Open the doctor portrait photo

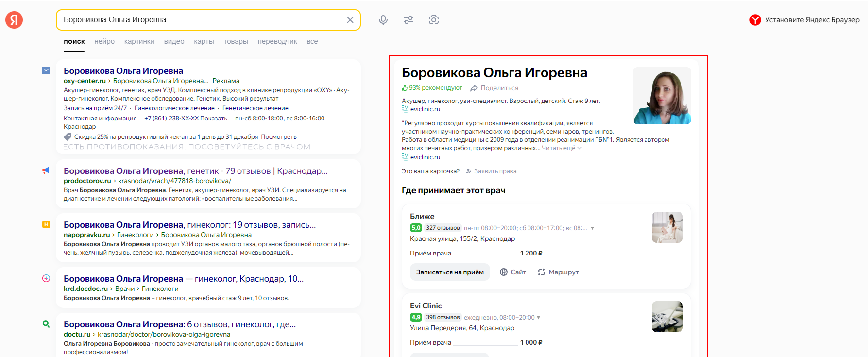(662, 96)
